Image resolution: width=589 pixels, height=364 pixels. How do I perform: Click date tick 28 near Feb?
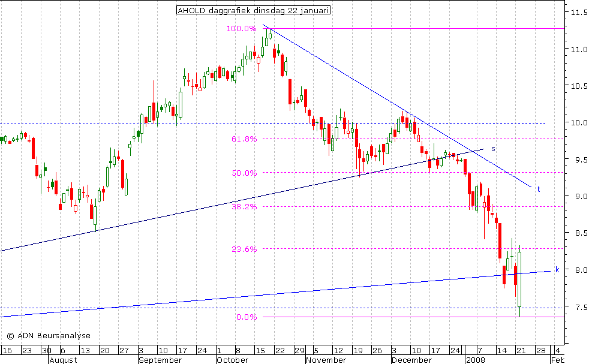540,351
